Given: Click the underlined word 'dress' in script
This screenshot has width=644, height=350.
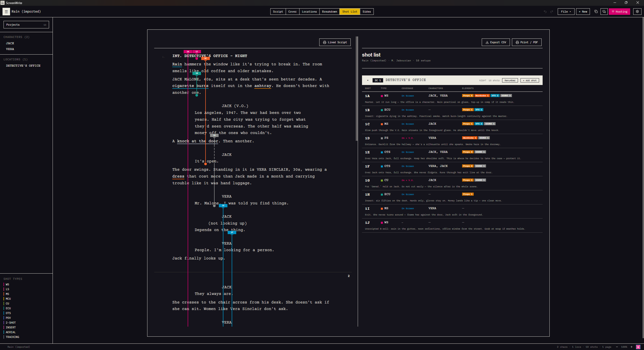Looking at the screenshot, I should click(178, 176).
